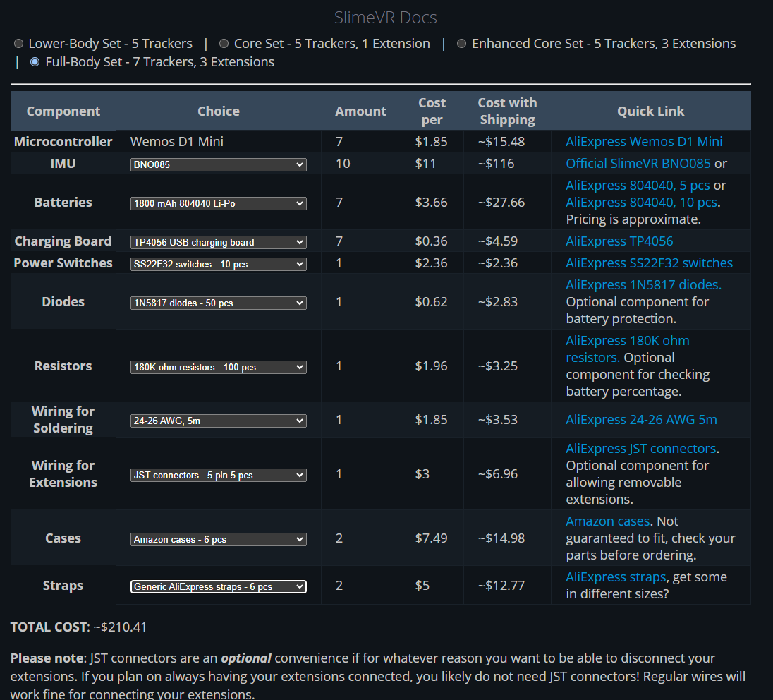The image size is (773, 700).
Task: Click the Diodes row label
Action: coord(63,302)
